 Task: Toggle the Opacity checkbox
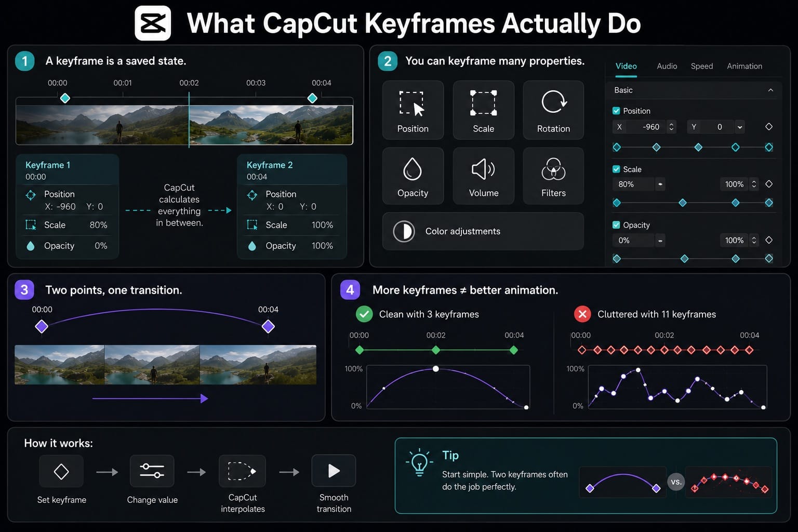616,225
